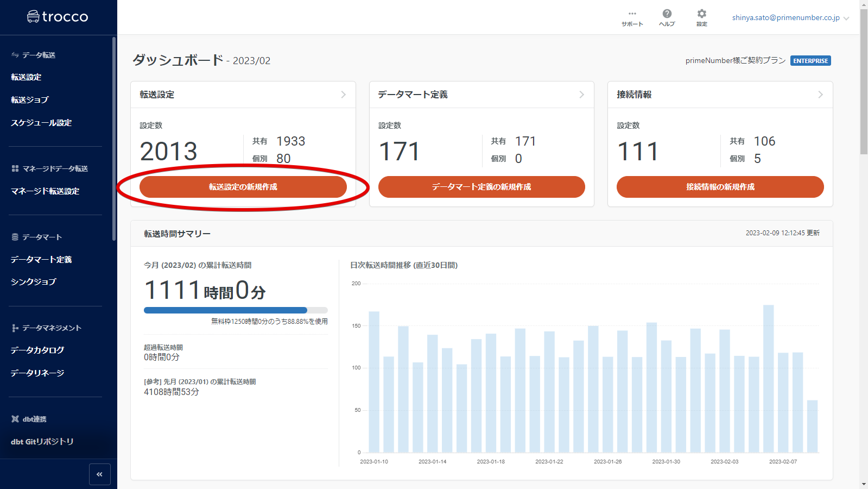Click the 2013 transfer settings count
Image resolution: width=868 pixels, height=489 pixels.
coord(169,151)
